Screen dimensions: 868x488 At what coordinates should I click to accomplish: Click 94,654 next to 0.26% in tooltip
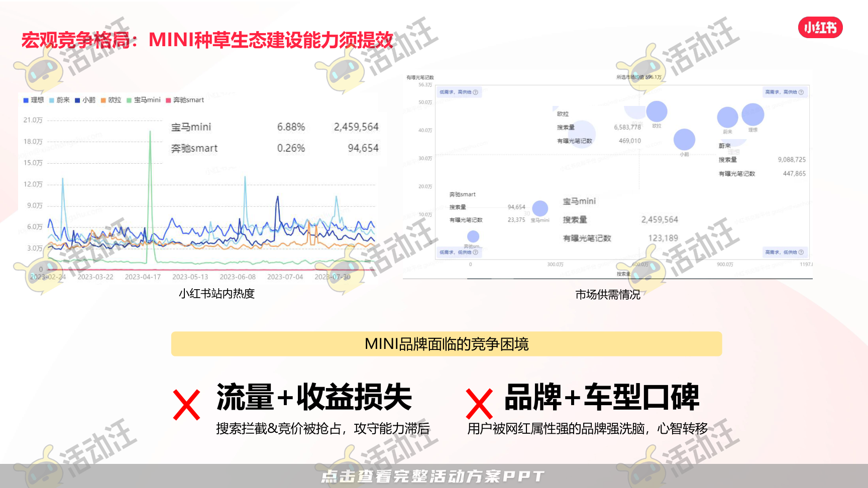(363, 148)
